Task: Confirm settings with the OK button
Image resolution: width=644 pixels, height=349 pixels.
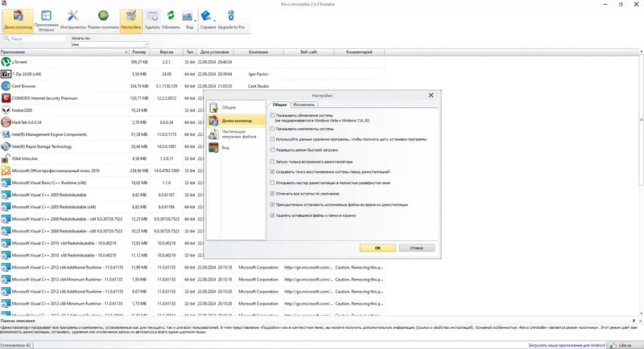Action: pos(378,248)
